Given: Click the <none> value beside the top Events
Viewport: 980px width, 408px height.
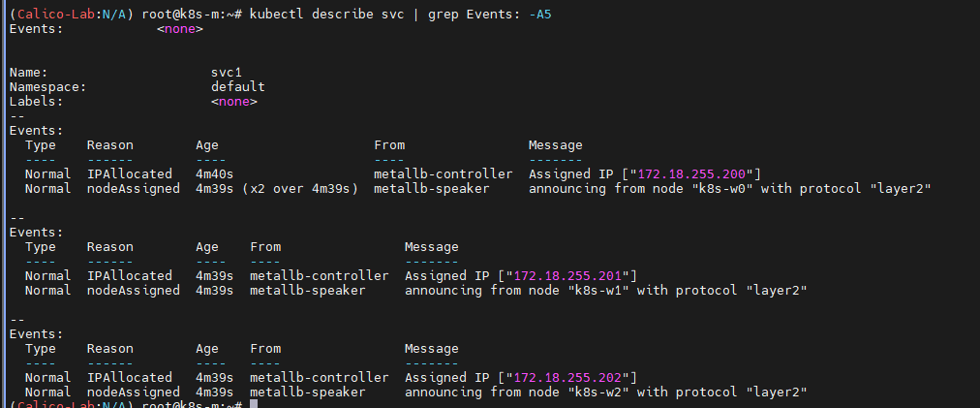Looking at the screenshot, I should [179, 29].
